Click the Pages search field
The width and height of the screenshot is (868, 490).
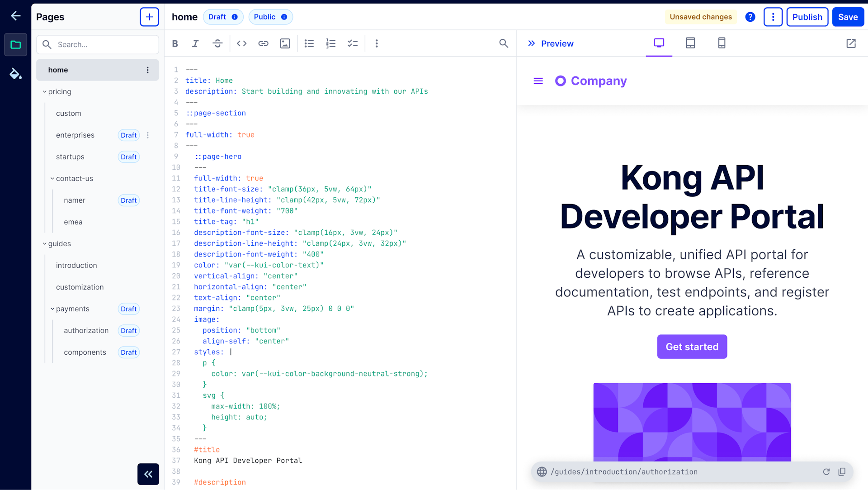[97, 44]
